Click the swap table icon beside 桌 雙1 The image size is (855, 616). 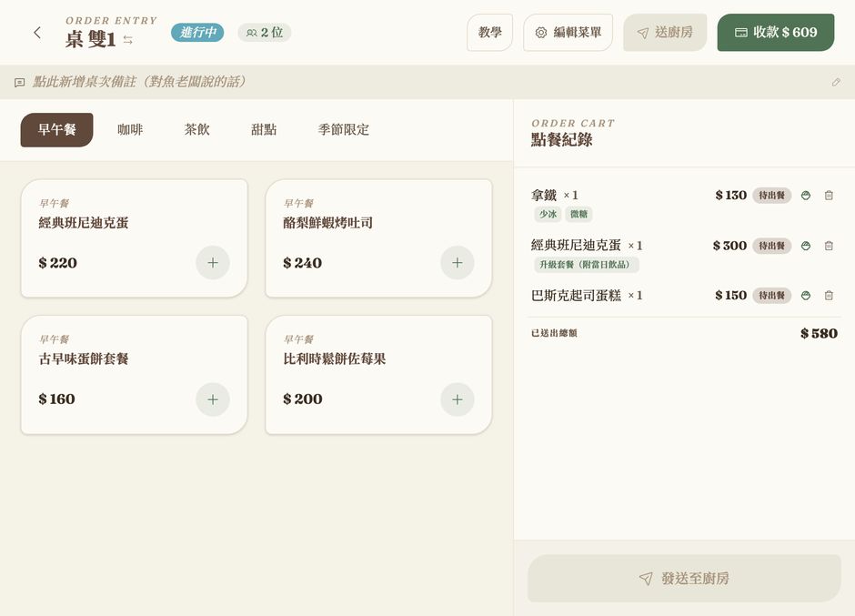[x=128, y=40]
